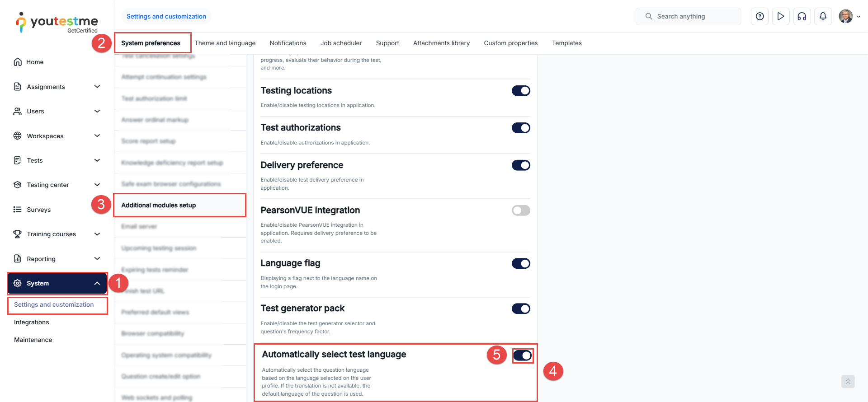Click the headset support icon
The image size is (868, 402).
click(802, 16)
